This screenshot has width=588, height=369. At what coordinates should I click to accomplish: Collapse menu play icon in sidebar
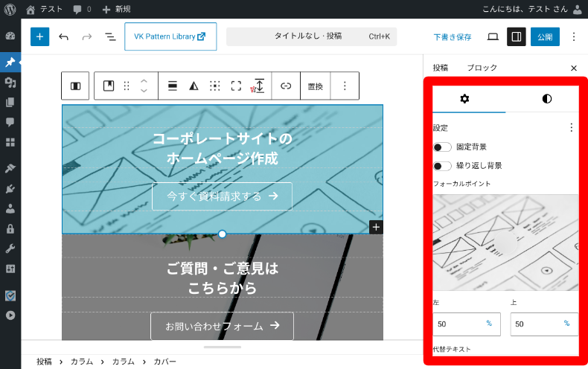pyautogui.click(x=10, y=315)
